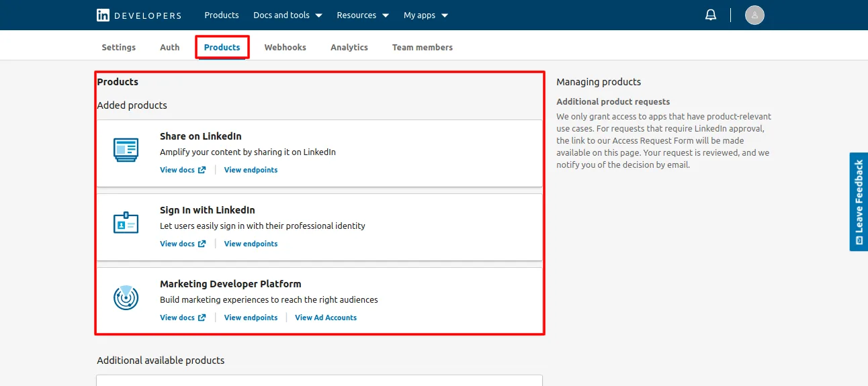Expand the Docs and tools dropdown
The height and width of the screenshot is (386, 868).
[x=288, y=15]
